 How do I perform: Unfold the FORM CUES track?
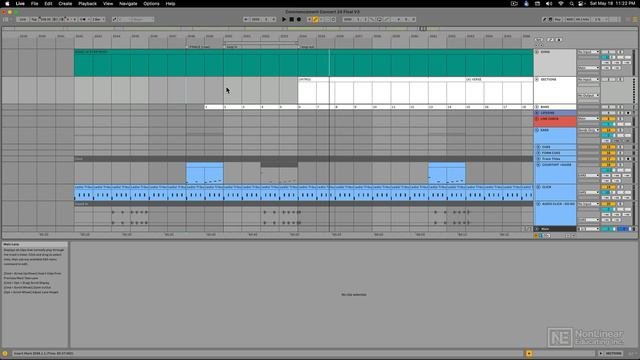(x=538, y=153)
